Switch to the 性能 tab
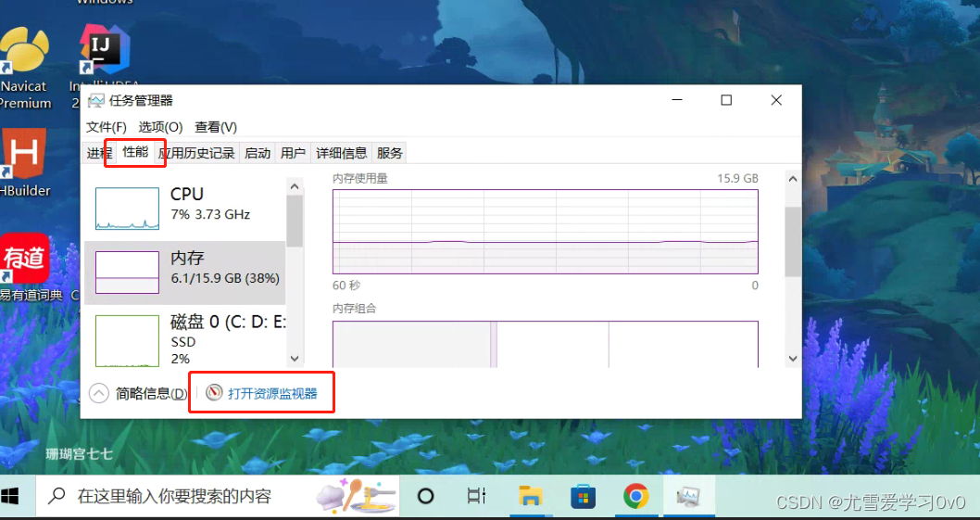 point(135,152)
